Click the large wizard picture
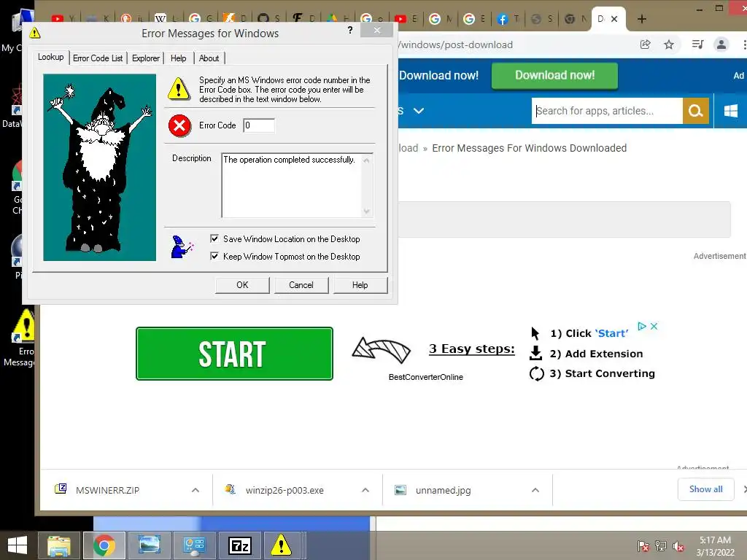The height and width of the screenshot is (560, 747). pos(99,167)
